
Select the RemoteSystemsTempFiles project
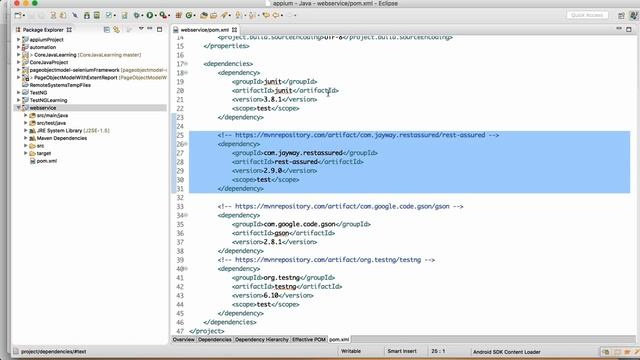click(60, 85)
